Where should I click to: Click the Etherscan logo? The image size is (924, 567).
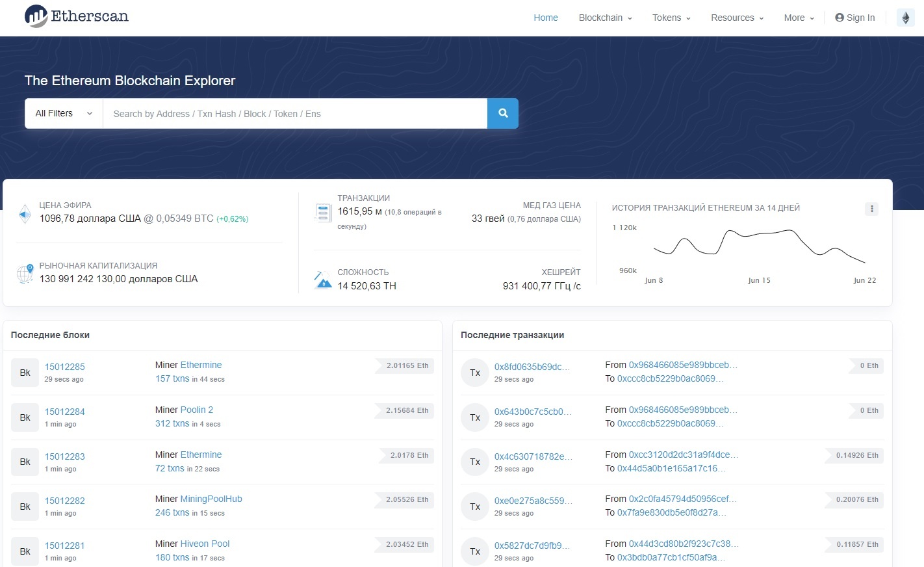coord(76,17)
